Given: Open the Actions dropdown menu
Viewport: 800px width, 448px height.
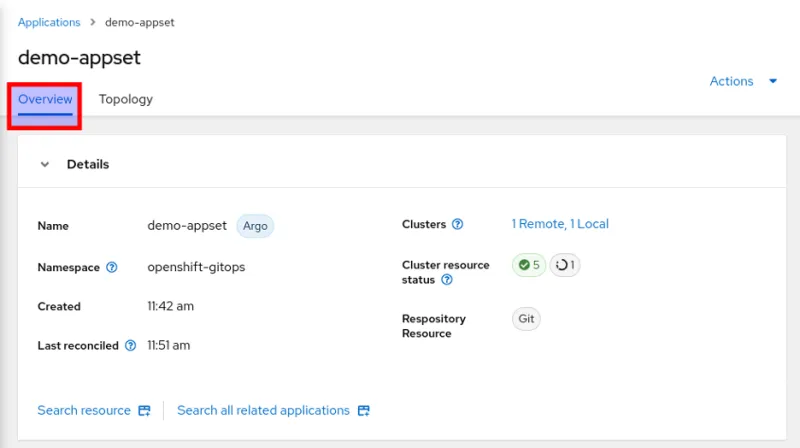Looking at the screenshot, I should pos(731,81).
